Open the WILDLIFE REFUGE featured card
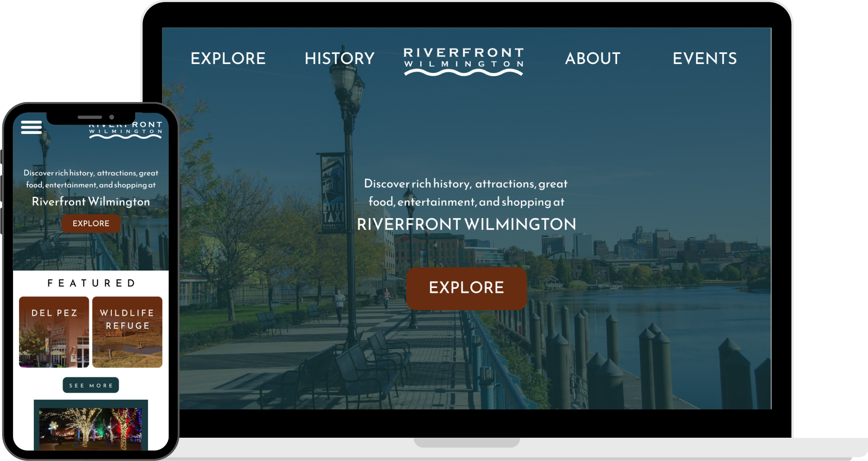Viewport: 868px width, 461px height. (x=127, y=332)
